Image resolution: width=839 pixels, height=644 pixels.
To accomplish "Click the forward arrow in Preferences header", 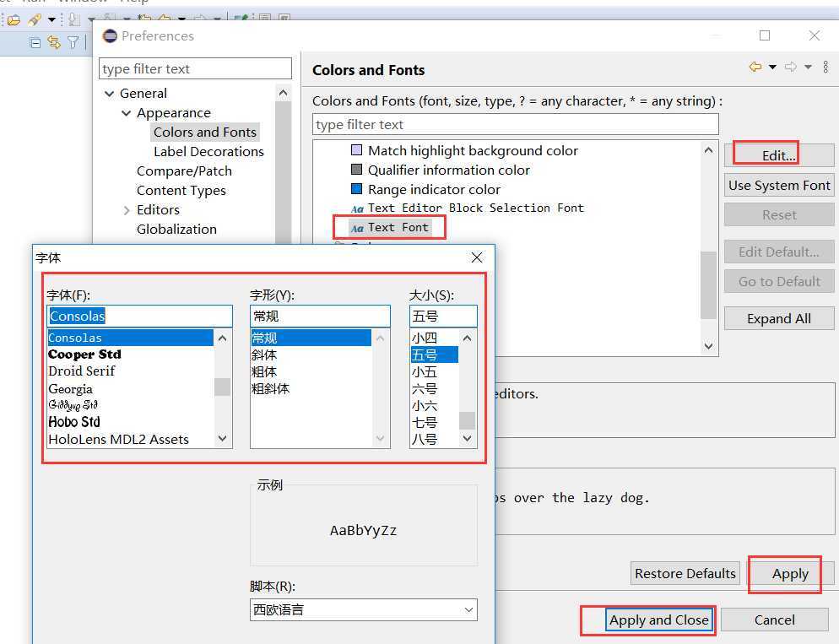I will point(790,67).
